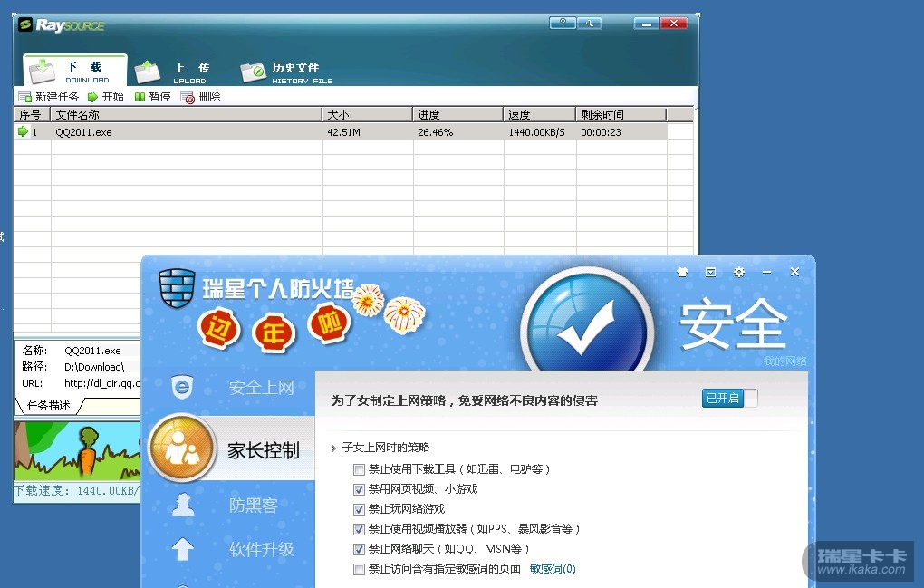Click the 我的网络 link

784,361
